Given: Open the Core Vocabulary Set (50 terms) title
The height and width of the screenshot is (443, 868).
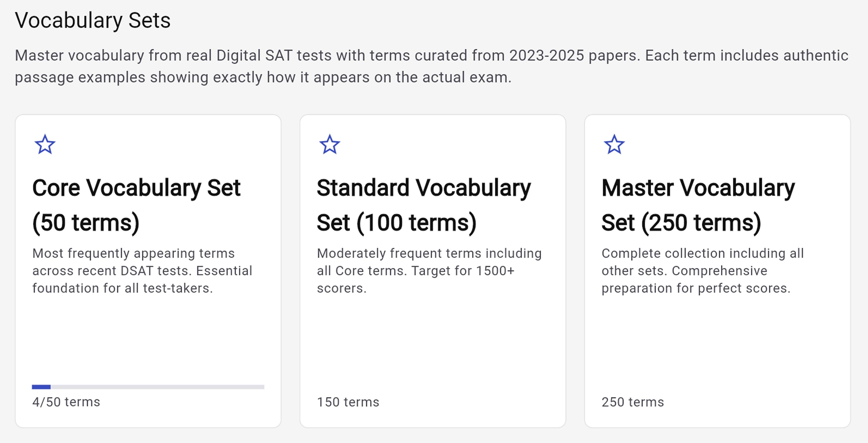Looking at the screenshot, I should (x=136, y=205).
